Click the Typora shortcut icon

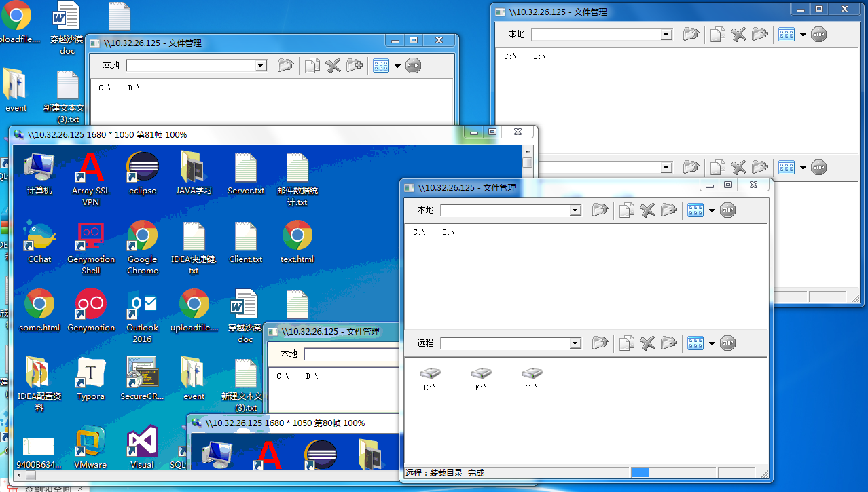pos(90,379)
